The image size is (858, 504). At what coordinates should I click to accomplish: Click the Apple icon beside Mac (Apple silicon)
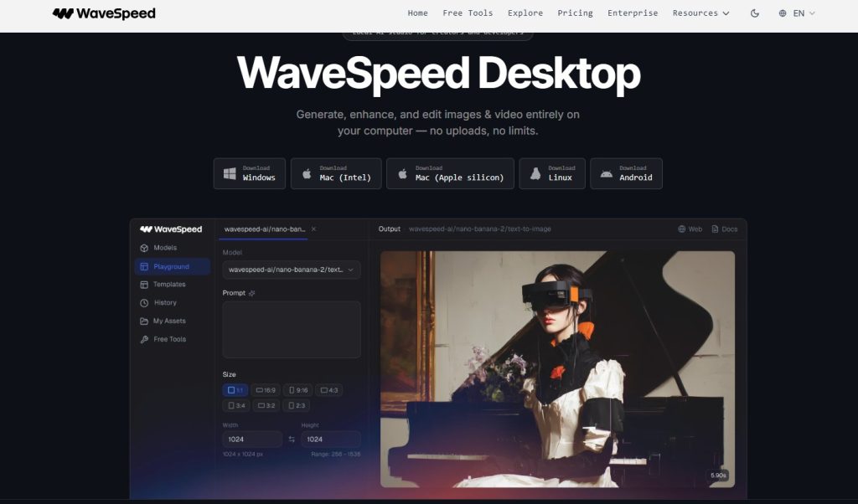[403, 174]
